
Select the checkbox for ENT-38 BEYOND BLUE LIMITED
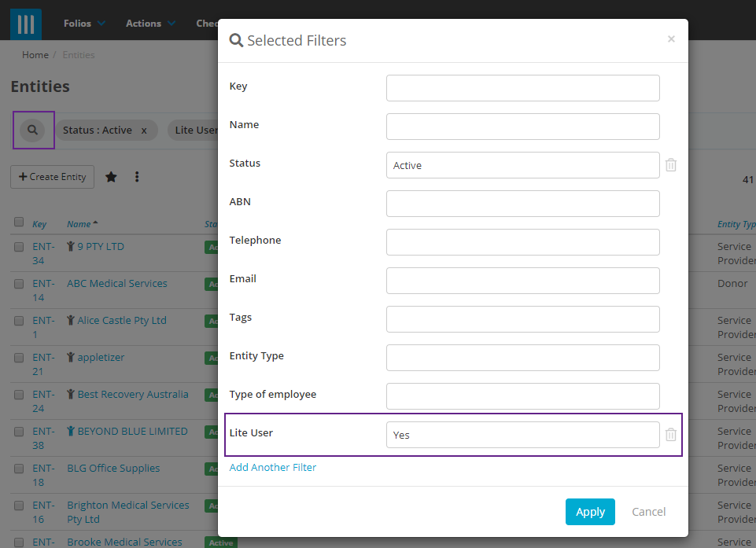click(x=19, y=431)
